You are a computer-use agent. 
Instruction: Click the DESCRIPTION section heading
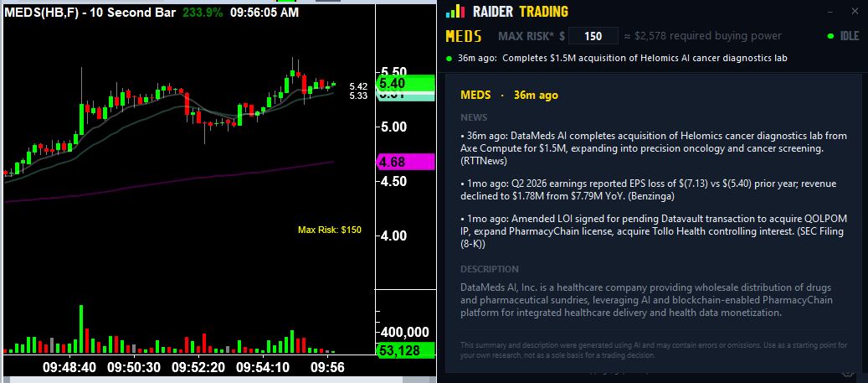[x=490, y=269]
